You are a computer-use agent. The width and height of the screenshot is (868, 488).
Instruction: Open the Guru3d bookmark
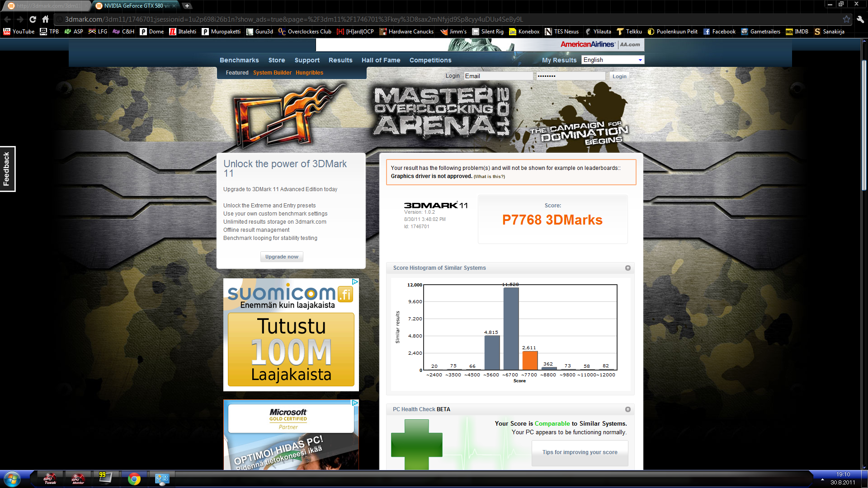(259, 32)
